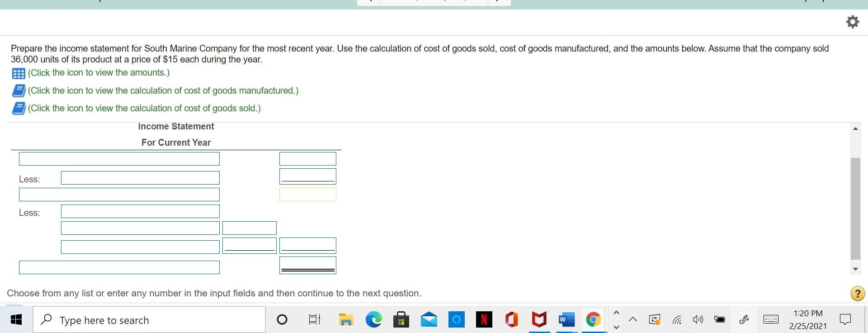868x333 pixels.
Task: Open the Alexa blue ring taskbar icon
Action: [456, 320]
